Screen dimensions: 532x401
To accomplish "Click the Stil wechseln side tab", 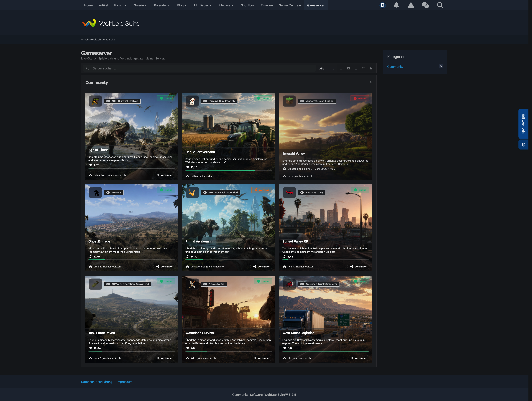I will tap(523, 124).
